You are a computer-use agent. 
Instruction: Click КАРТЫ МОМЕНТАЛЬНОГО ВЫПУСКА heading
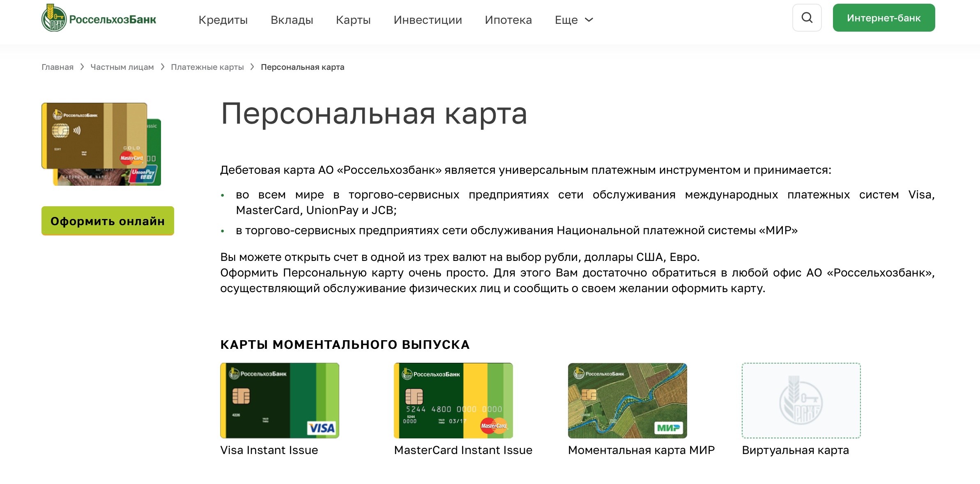pos(345,344)
